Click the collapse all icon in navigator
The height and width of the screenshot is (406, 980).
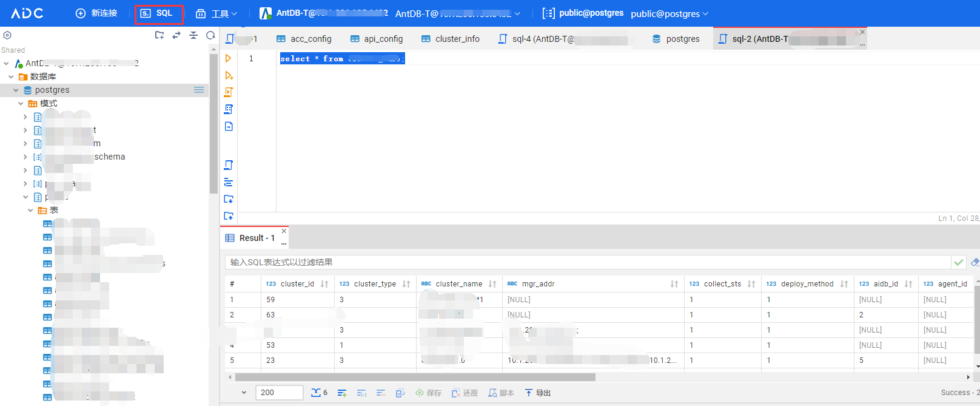tap(193, 35)
